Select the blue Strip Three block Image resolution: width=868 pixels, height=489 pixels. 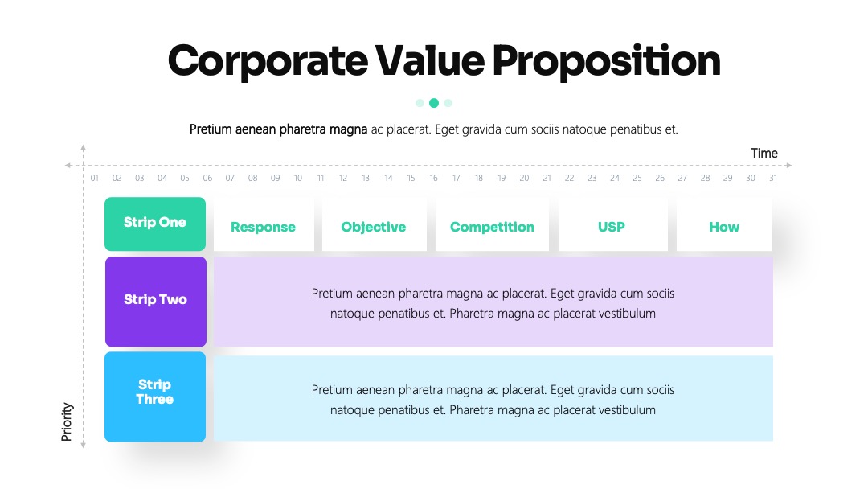tap(155, 397)
